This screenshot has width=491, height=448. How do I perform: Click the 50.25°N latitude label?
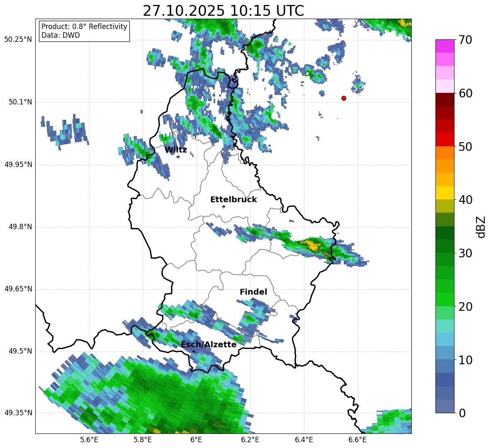[18, 40]
